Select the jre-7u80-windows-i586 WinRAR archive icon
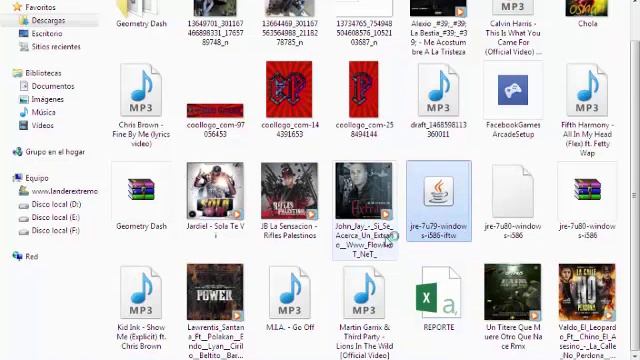The image size is (640, 360). (x=587, y=190)
